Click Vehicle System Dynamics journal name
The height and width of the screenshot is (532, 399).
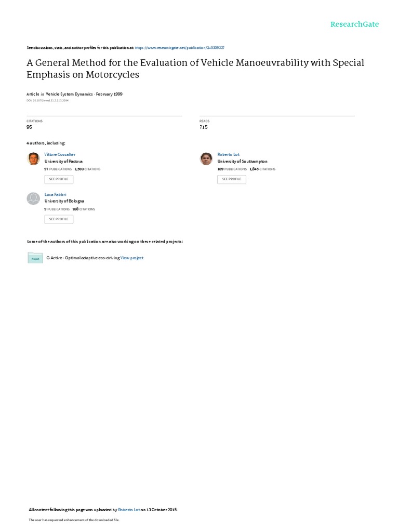(x=69, y=94)
